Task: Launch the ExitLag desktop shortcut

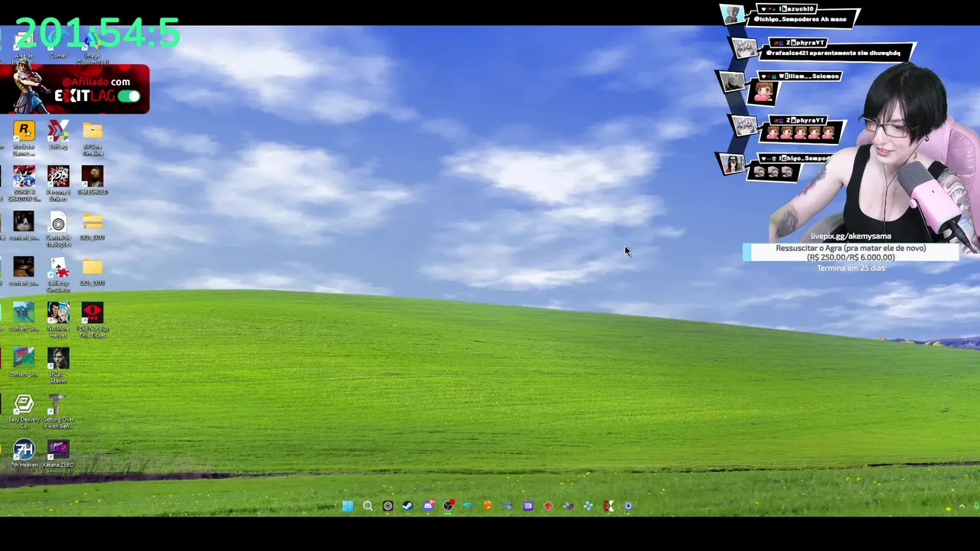Action: pyautogui.click(x=58, y=135)
